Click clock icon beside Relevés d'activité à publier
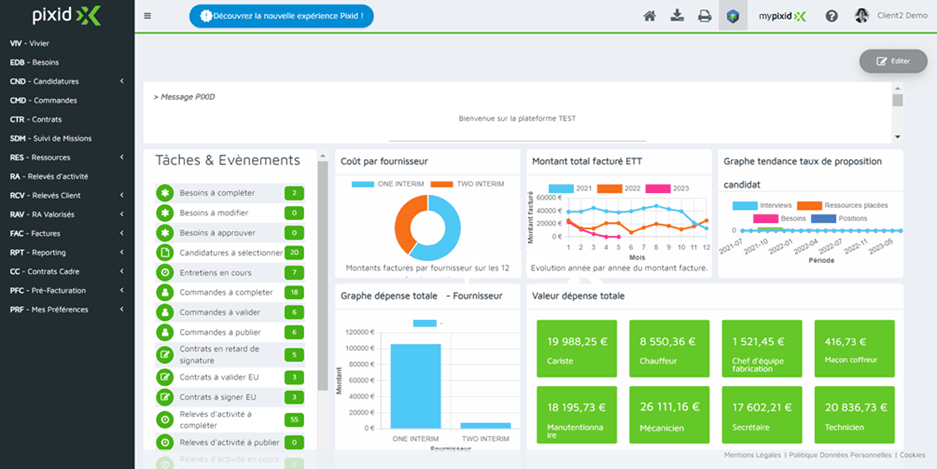Viewport: 937px width, 469px height. tap(164, 443)
